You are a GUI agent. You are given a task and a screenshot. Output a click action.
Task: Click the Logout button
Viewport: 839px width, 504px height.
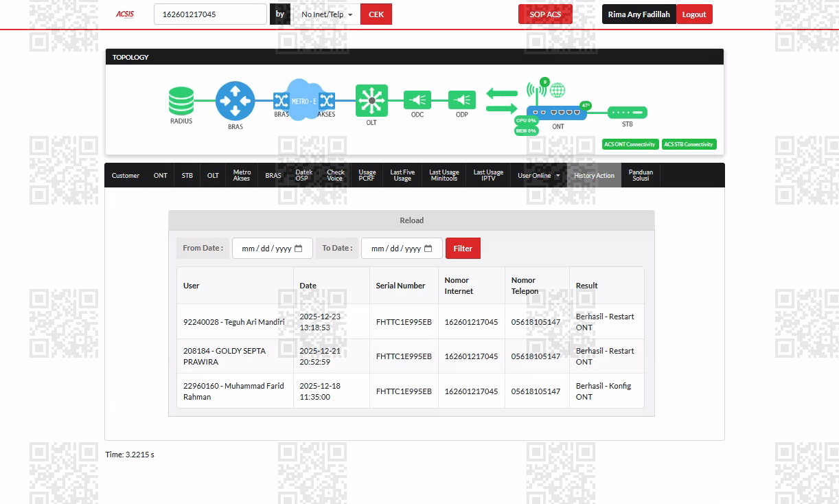[x=694, y=14]
